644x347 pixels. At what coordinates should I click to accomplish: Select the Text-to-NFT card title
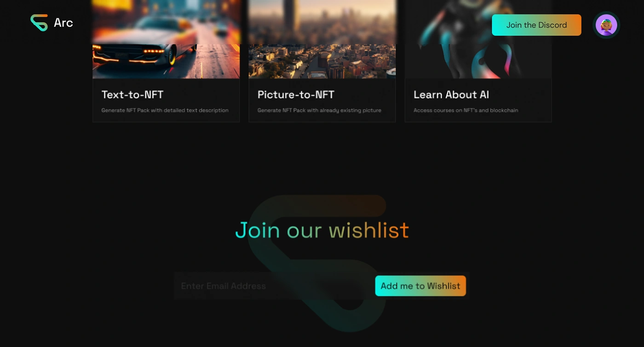point(132,95)
